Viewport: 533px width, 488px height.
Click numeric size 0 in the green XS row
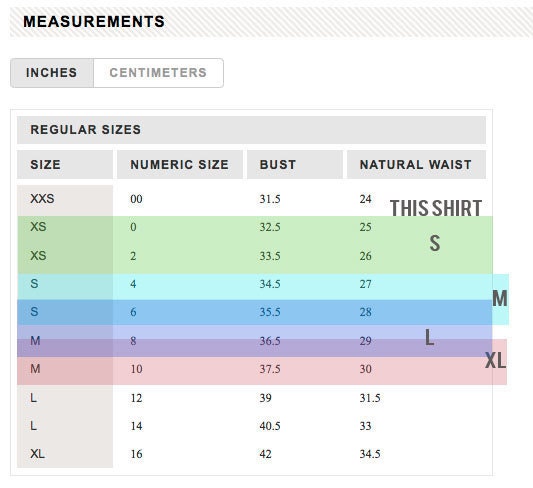point(133,227)
